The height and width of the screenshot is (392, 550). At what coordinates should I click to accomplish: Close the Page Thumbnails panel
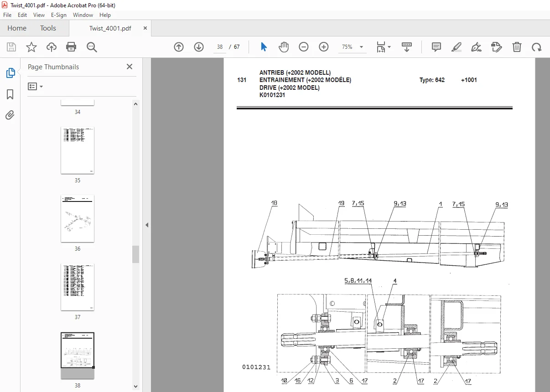point(130,67)
